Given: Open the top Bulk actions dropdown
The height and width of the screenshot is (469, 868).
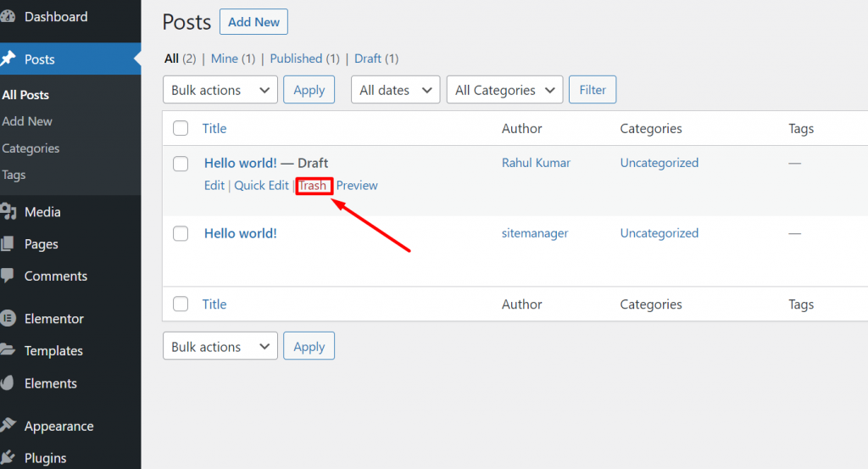Looking at the screenshot, I should pyautogui.click(x=220, y=90).
